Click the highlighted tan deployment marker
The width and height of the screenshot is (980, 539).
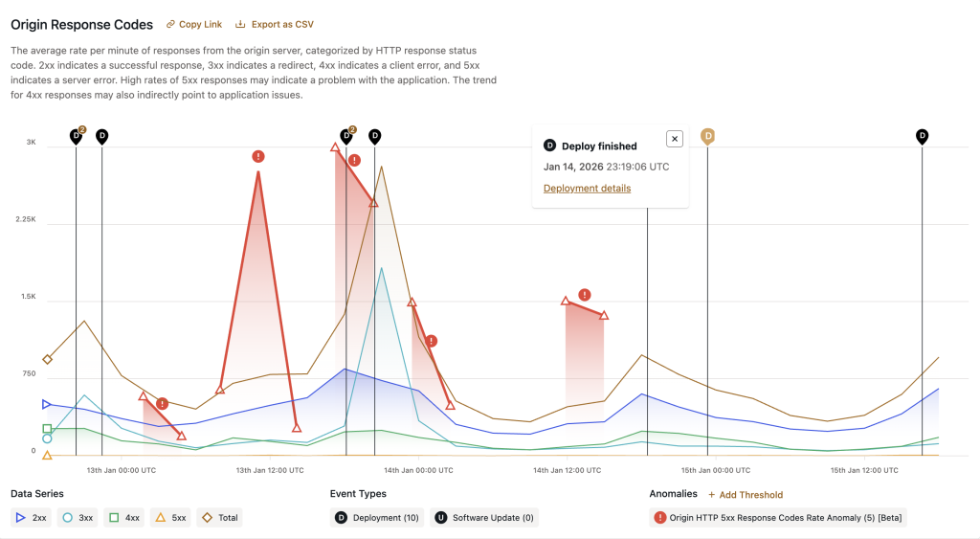pyautogui.click(x=708, y=136)
